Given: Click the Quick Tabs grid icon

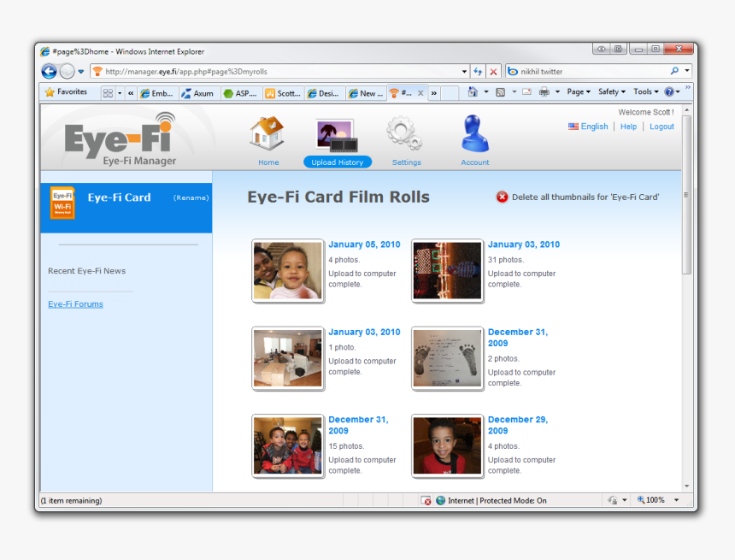Looking at the screenshot, I should 108,93.
